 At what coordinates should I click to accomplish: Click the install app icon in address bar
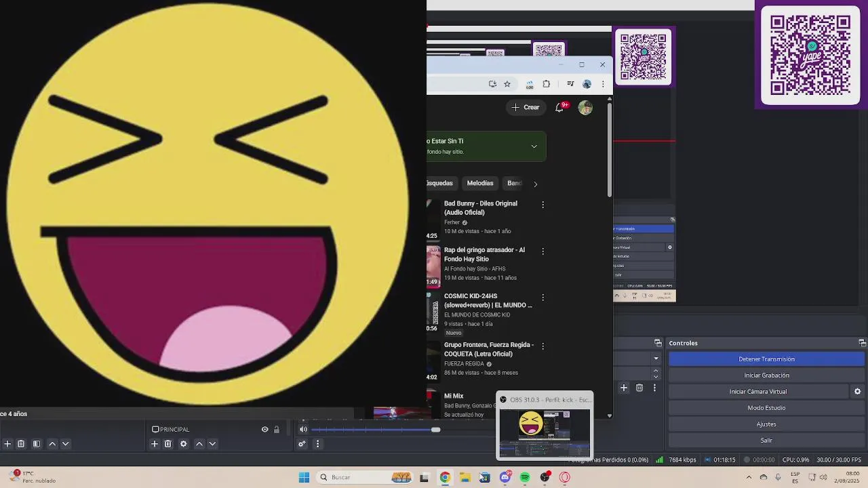tap(492, 84)
